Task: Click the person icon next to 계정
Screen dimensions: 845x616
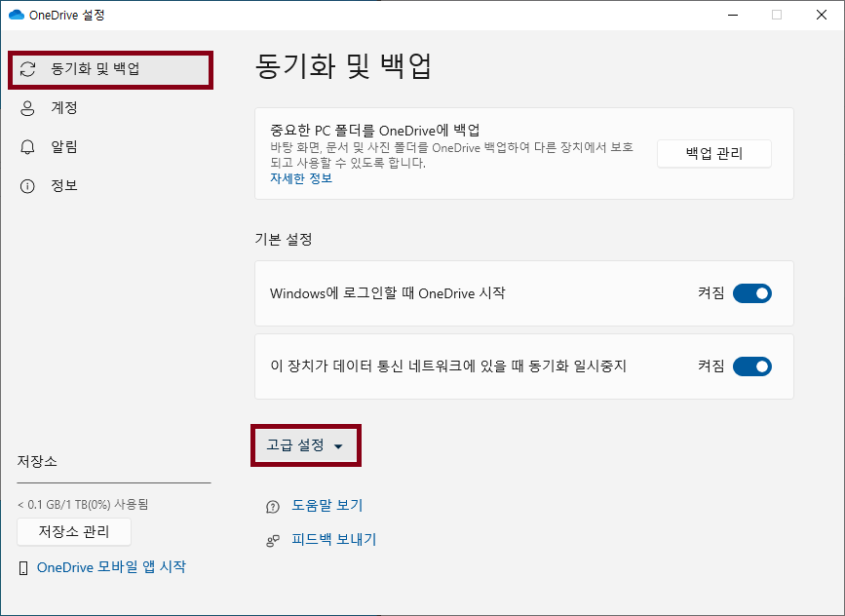Action: tap(27, 108)
